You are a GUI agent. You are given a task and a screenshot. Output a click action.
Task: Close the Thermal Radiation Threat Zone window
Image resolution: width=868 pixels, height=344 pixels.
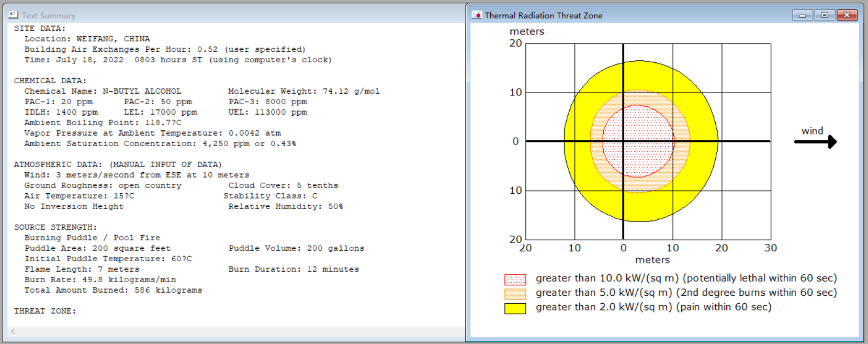pyautogui.click(x=847, y=15)
